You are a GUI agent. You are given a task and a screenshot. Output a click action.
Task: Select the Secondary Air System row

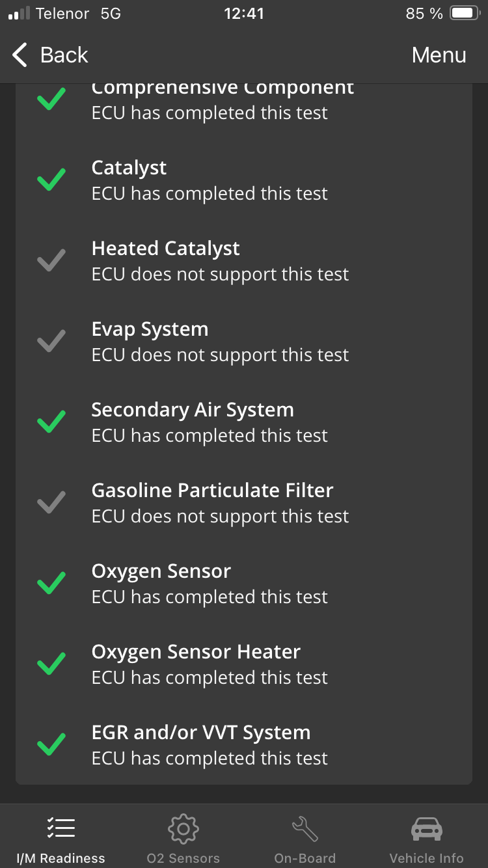(x=243, y=422)
